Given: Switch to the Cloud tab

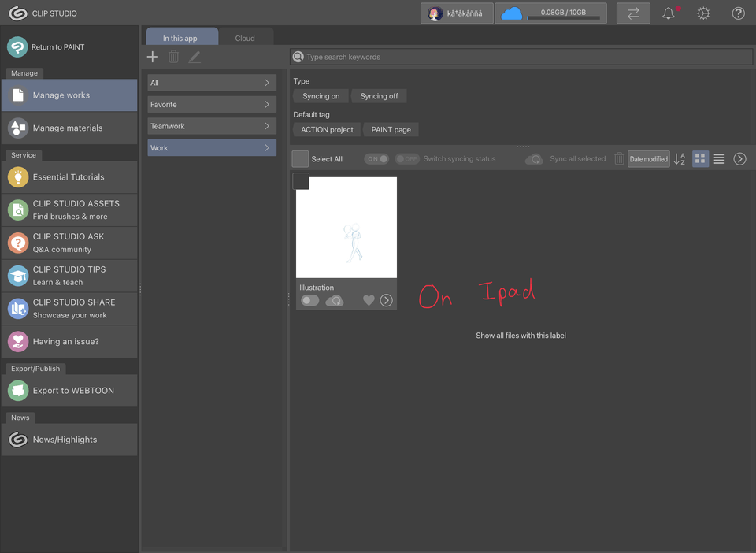Looking at the screenshot, I should coord(245,37).
